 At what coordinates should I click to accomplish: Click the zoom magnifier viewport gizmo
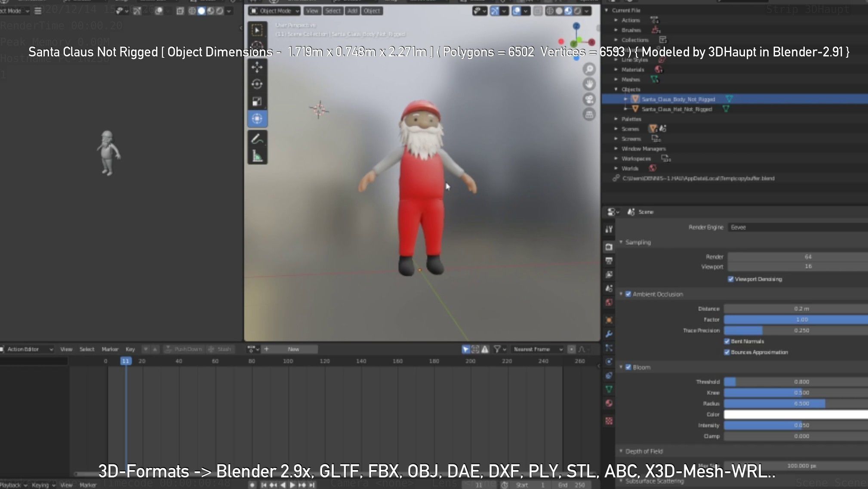coord(589,69)
